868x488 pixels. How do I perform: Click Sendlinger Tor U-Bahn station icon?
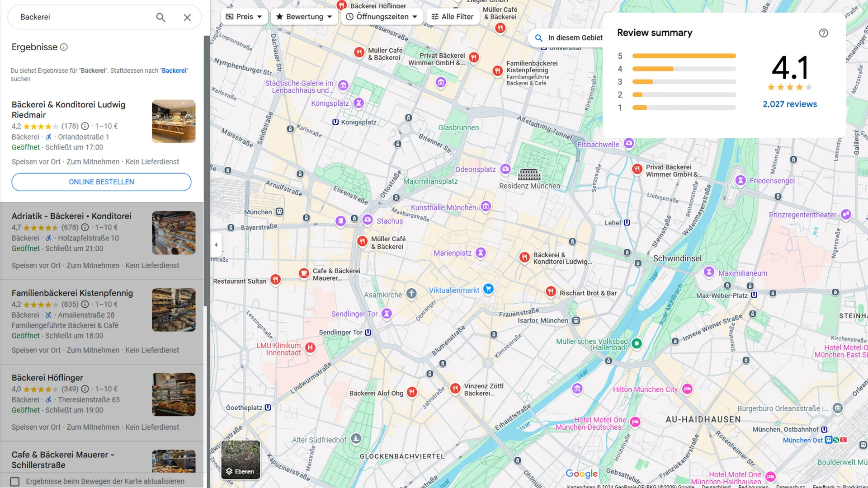(368, 332)
